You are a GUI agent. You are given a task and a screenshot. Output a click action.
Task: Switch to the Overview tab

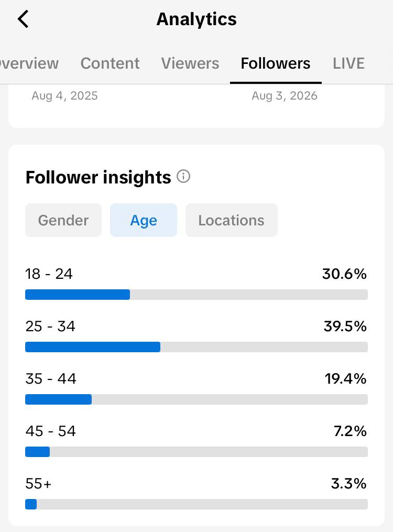point(29,63)
